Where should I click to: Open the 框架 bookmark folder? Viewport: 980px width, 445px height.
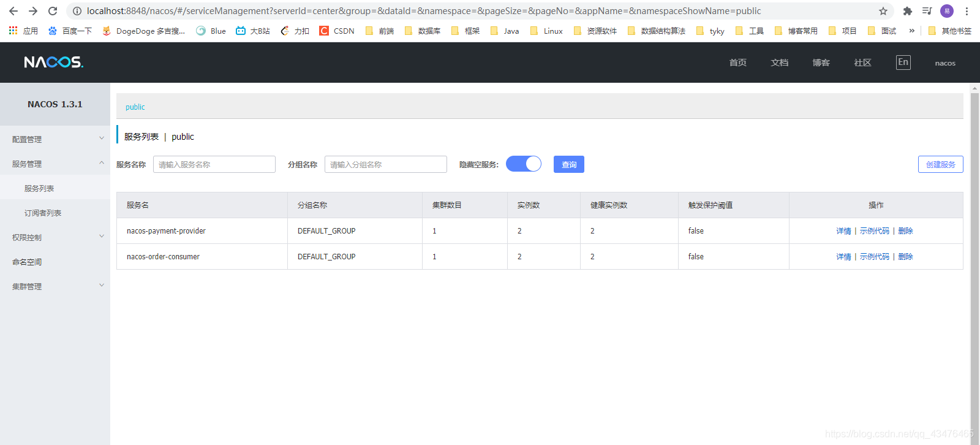[x=466, y=31]
